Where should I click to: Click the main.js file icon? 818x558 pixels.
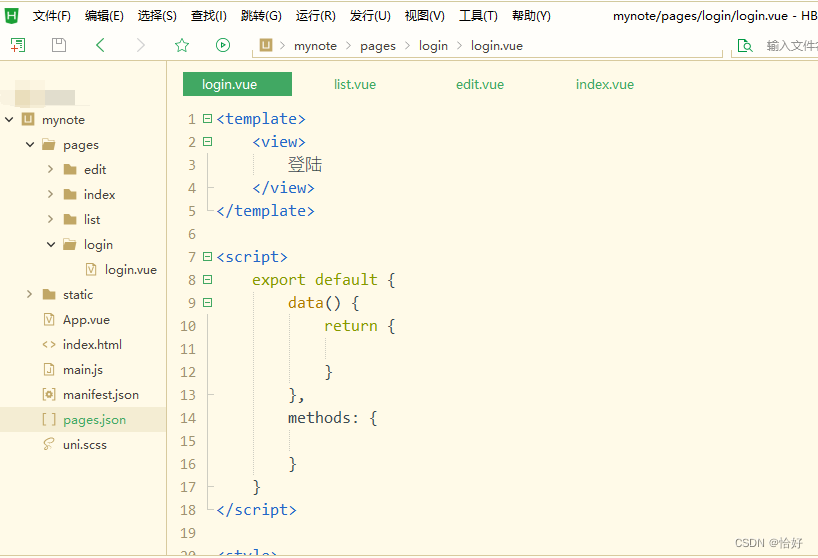coord(49,370)
